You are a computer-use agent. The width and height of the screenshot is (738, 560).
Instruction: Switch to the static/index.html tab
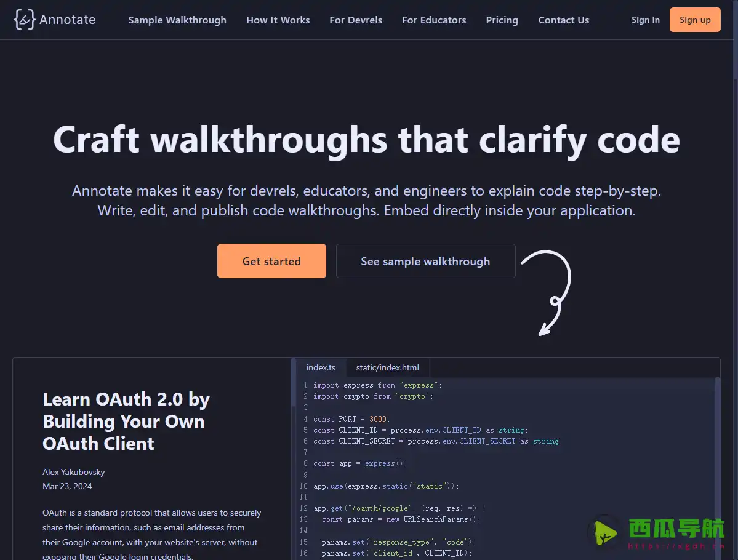click(x=387, y=367)
